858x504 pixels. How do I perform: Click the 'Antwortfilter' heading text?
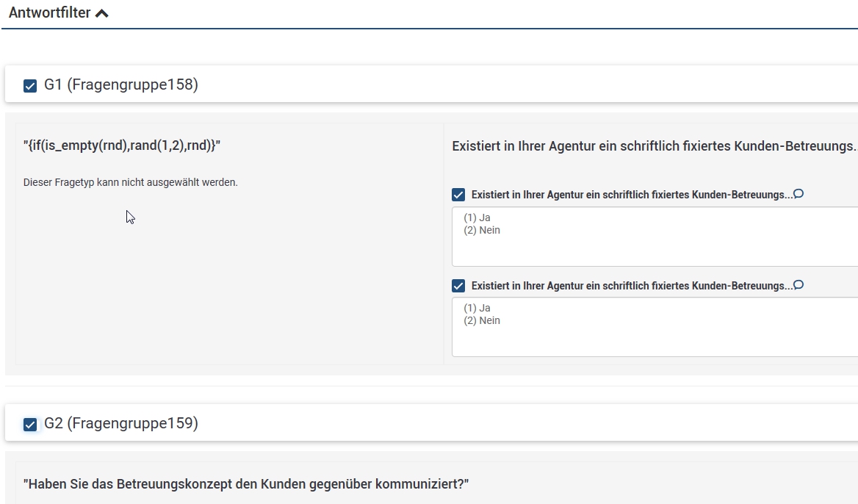pyautogui.click(x=50, y=13)
